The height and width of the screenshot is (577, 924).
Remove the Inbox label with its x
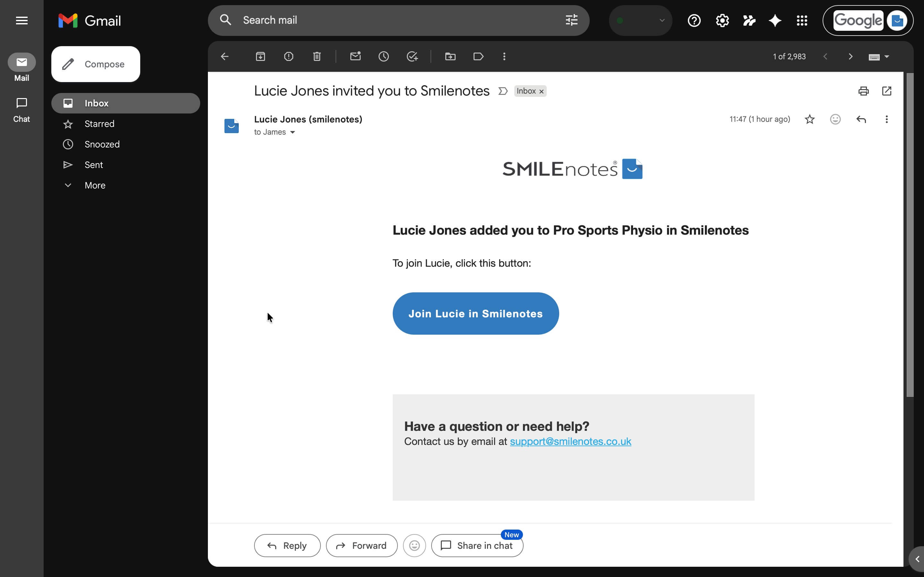(541, 91)
